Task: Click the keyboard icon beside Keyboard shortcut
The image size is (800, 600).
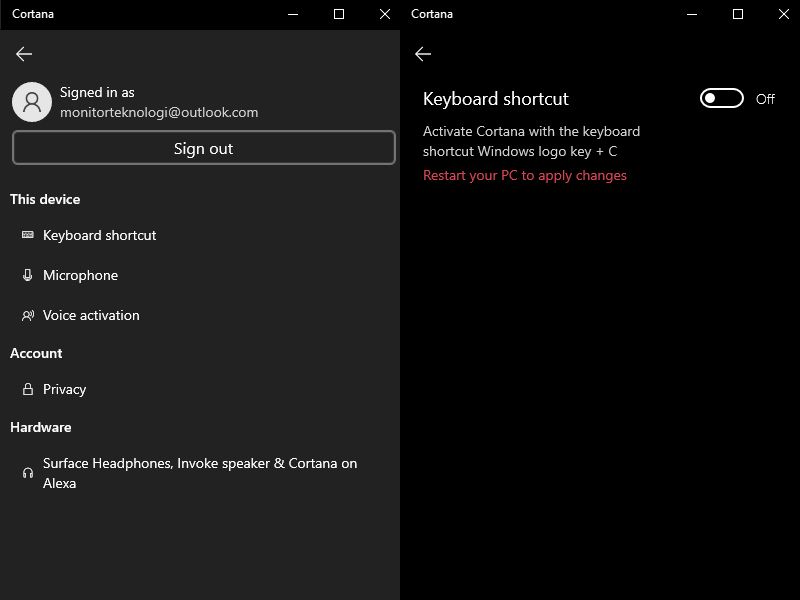Action: [x=28, y=235]
